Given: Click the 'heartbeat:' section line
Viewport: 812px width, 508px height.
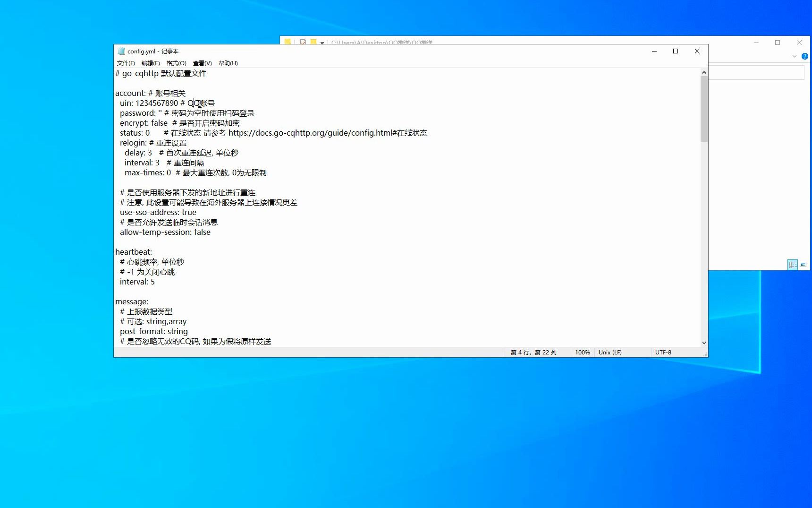Looking at the screenshot, I should [x=134, y=252].
